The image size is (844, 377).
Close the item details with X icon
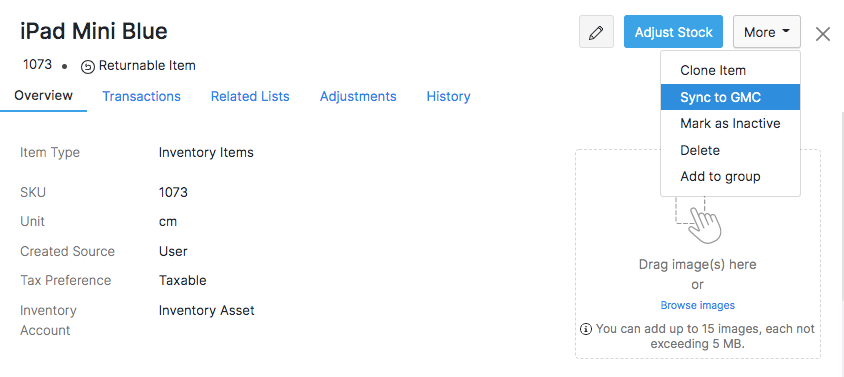tap(822, 34)
